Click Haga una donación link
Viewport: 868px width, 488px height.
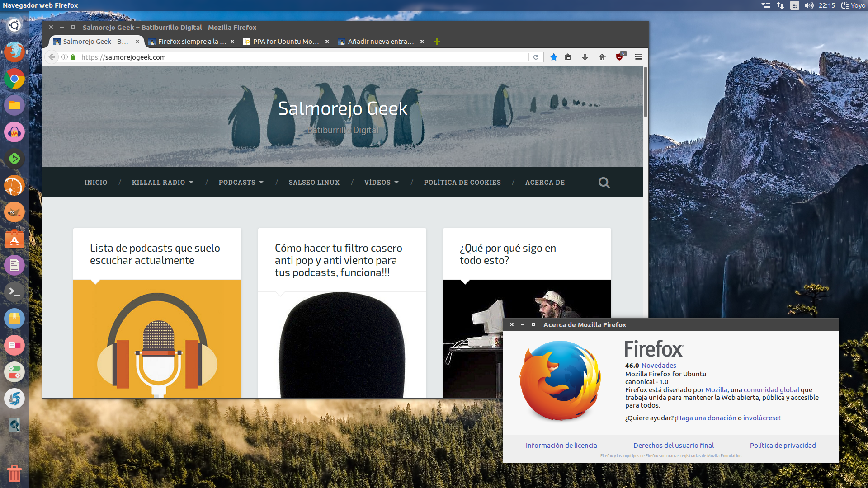click(706, 418)
